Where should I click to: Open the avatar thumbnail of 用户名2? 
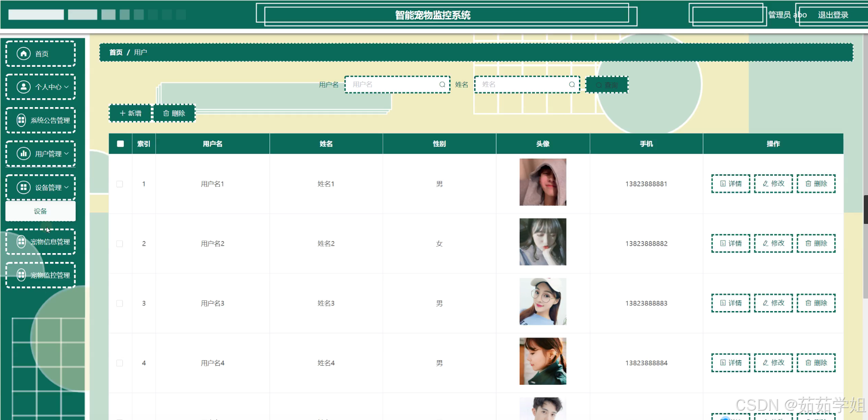[x=543, y=242]
